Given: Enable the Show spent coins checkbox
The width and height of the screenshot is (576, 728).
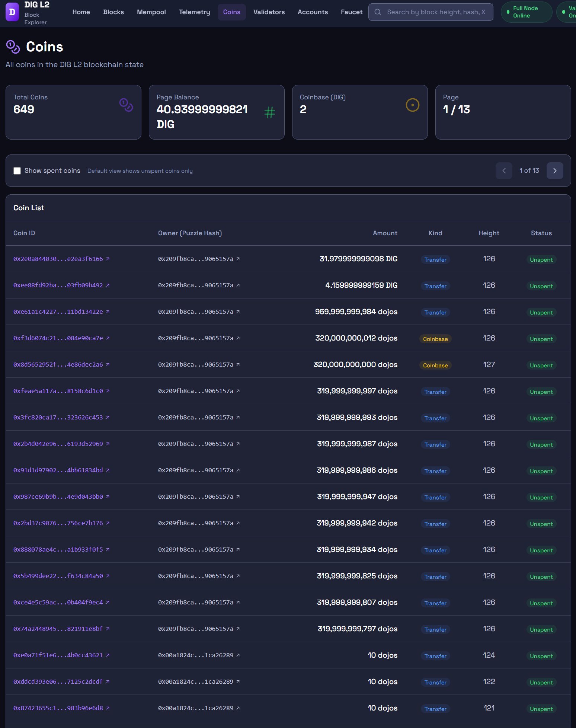Looking at the screenshot, I should coord(17,171).
